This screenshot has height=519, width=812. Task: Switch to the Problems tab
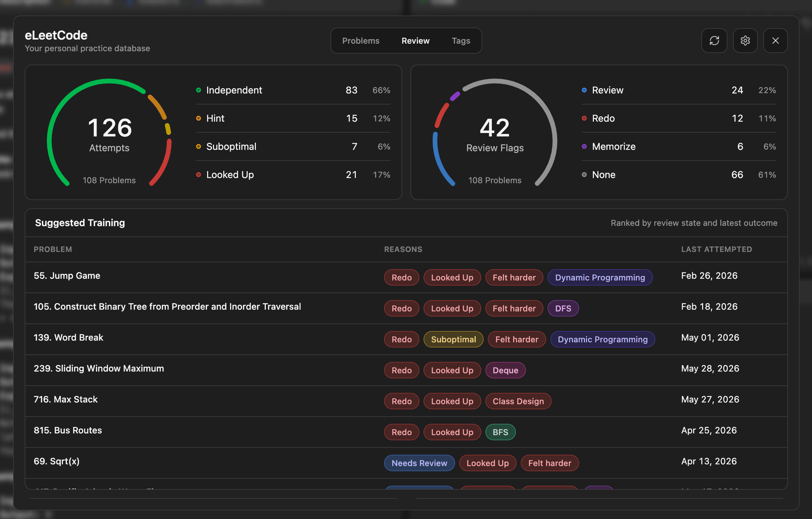[x=361, y=41]
